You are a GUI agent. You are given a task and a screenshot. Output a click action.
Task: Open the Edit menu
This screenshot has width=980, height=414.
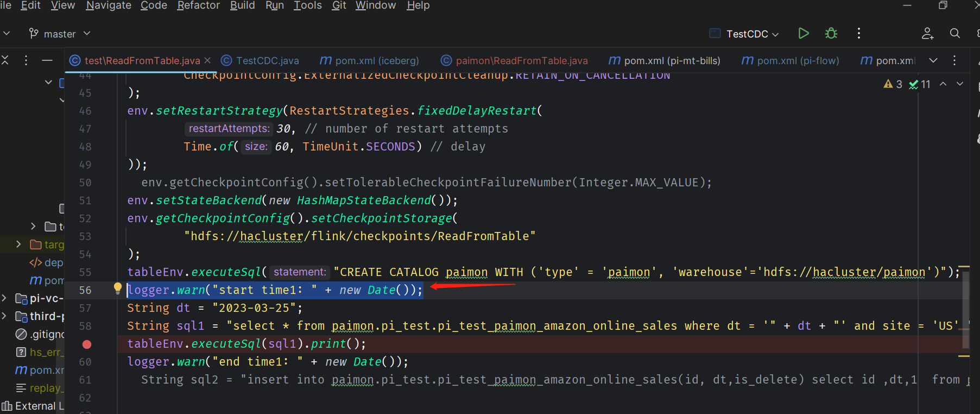(x=30, y=5)
